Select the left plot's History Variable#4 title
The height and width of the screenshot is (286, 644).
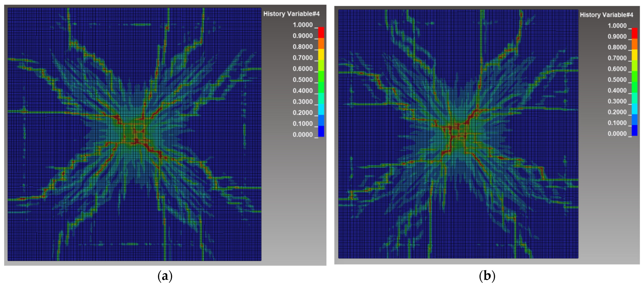pyautogui.click(x=292, y=14)
